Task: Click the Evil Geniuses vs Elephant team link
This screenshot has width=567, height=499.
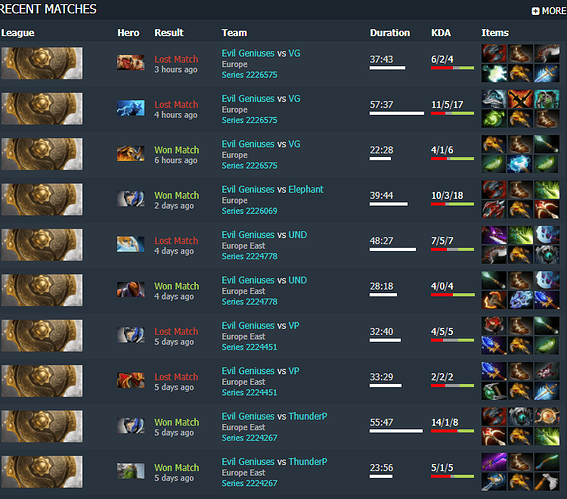Action: (x=273, y=189)
